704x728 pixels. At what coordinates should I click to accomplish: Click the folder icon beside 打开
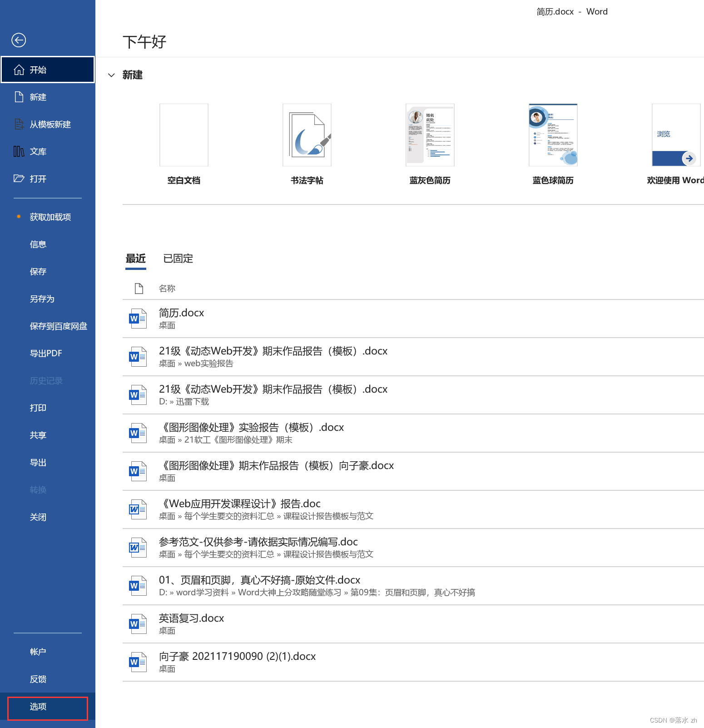point(19,179)
